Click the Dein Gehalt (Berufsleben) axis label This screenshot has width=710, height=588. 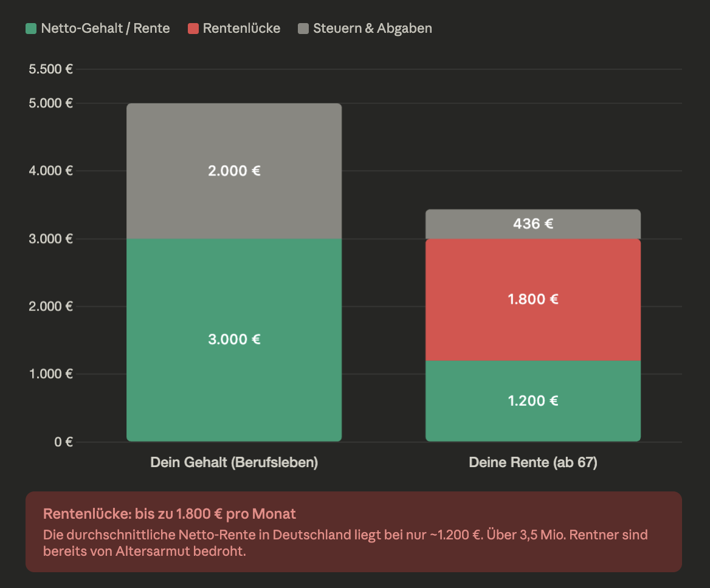click(234, 463)
